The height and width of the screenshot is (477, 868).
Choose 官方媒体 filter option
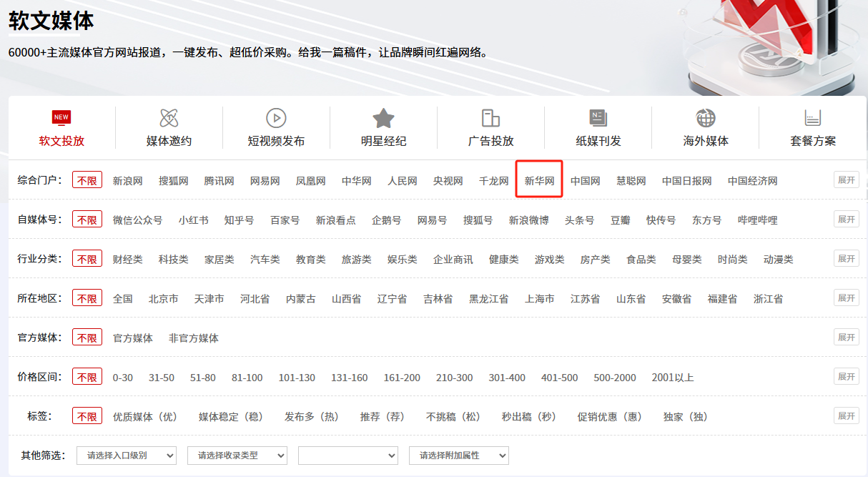133,338
